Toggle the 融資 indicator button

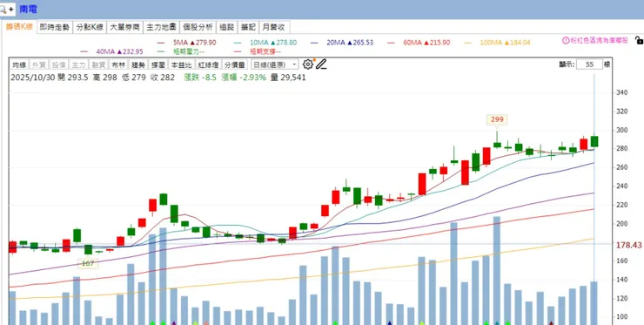98,64
